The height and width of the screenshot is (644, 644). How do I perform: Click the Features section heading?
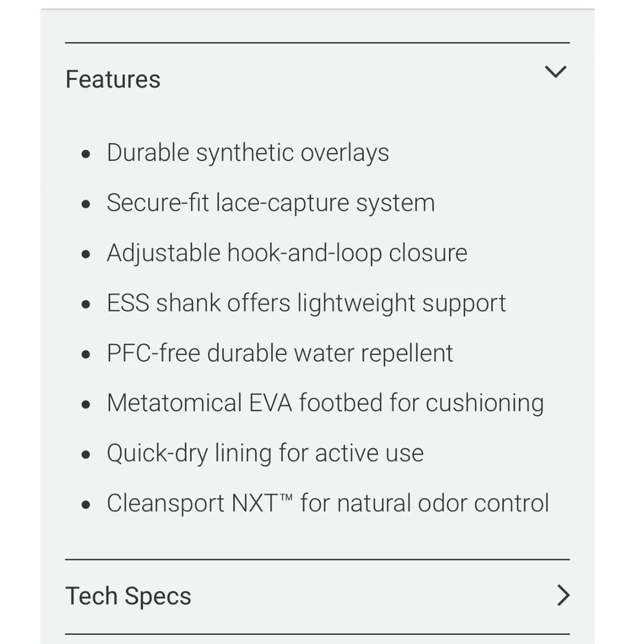pos(113,79)
